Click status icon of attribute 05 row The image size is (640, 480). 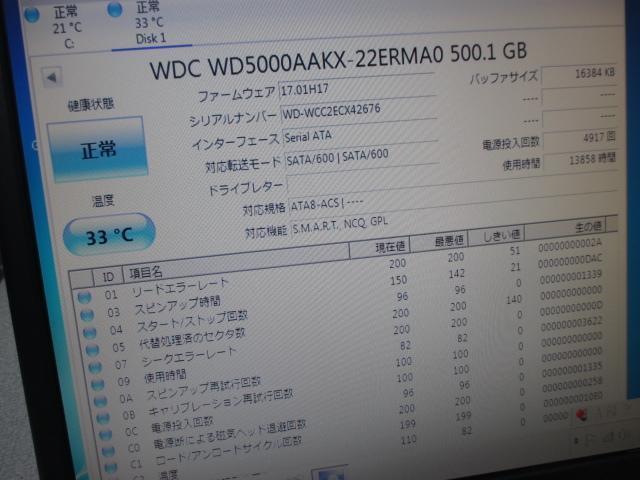point(92,349)
